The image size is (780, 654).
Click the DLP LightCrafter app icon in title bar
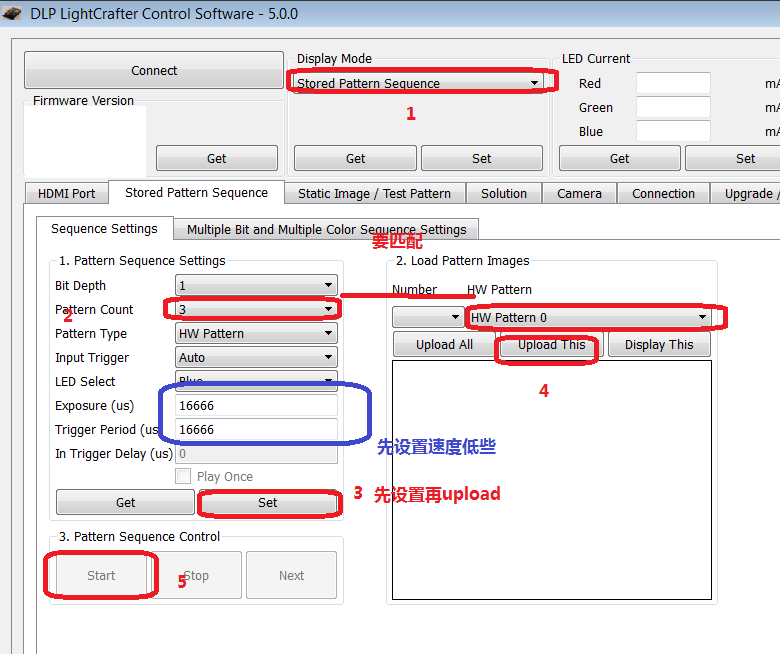(12, 13)
